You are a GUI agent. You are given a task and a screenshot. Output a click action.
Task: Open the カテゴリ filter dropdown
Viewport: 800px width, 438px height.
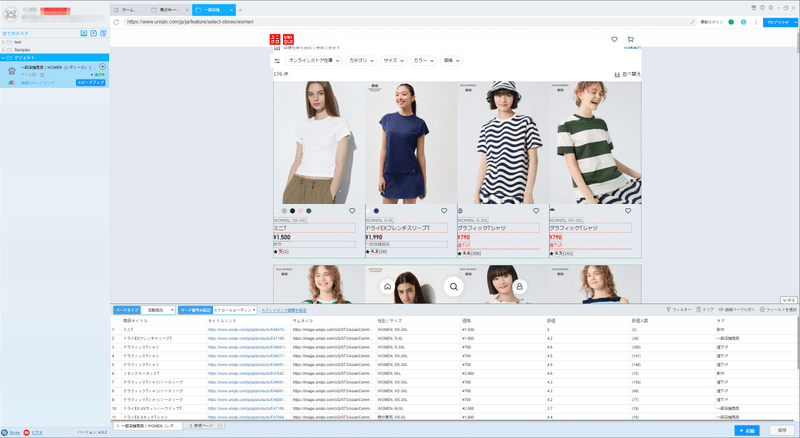coord(361,61)
